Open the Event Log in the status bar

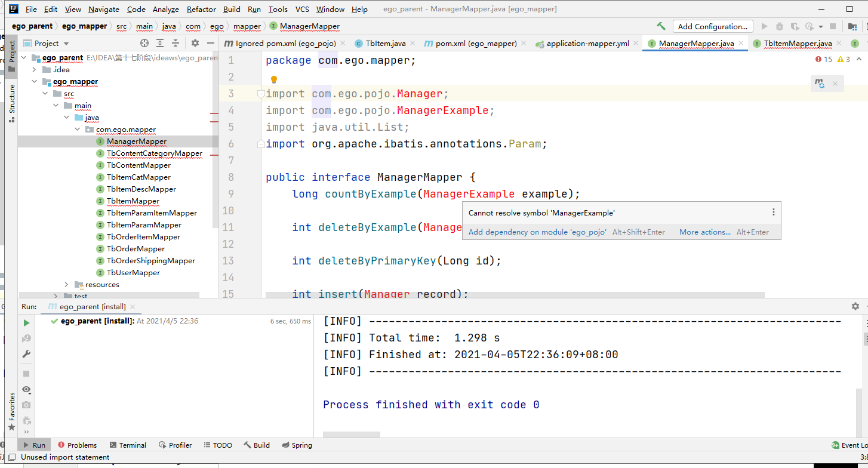coord(849,445)
